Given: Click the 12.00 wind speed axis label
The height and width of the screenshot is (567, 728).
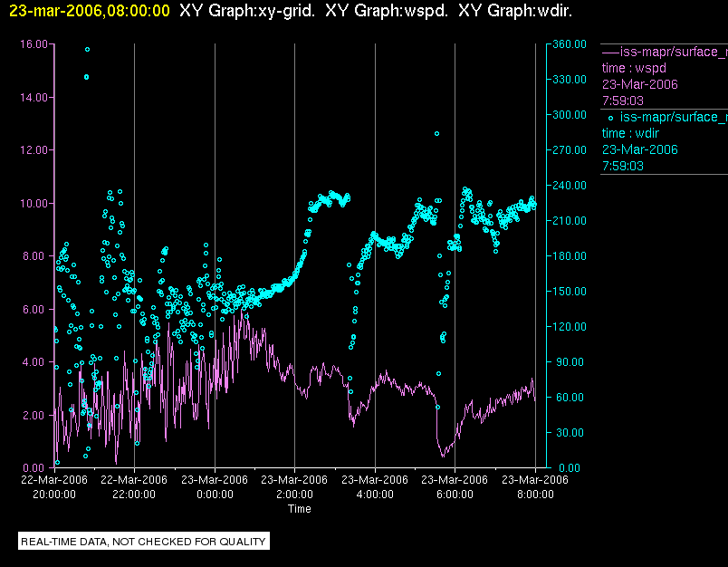Looking at the screenshot, I should pos(34,150).
